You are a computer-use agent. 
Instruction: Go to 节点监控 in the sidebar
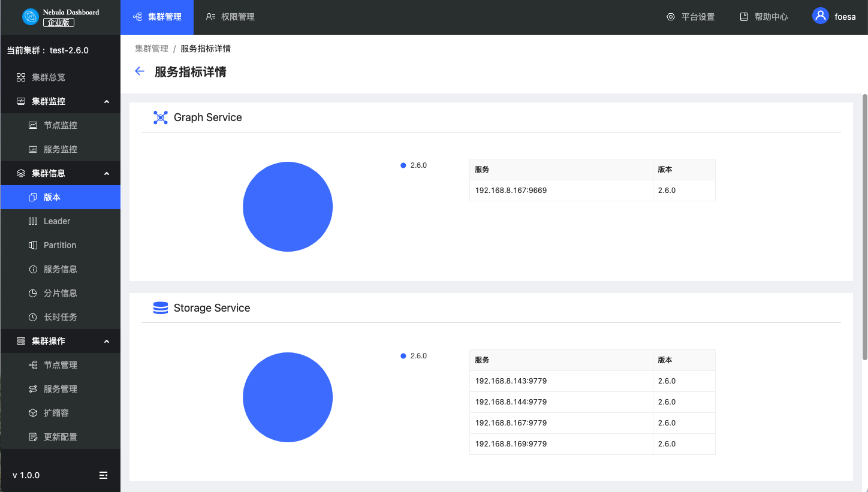(x=60, y=125)
